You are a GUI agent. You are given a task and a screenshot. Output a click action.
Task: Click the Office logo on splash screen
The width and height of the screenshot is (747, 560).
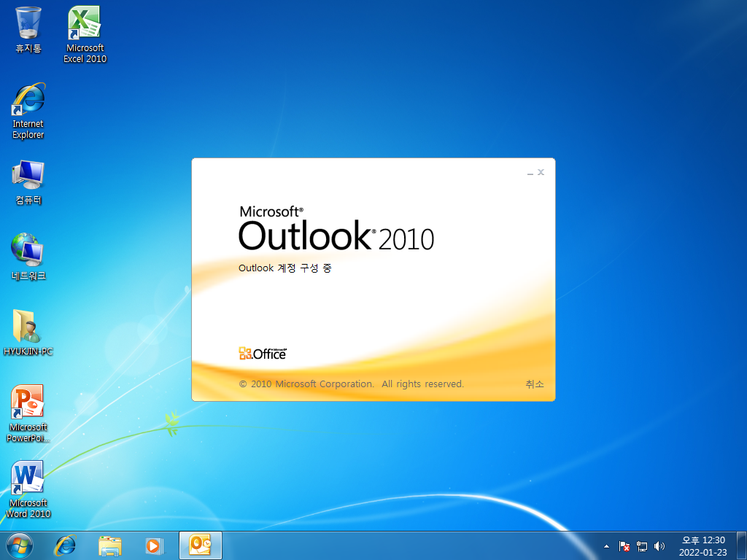263,353
